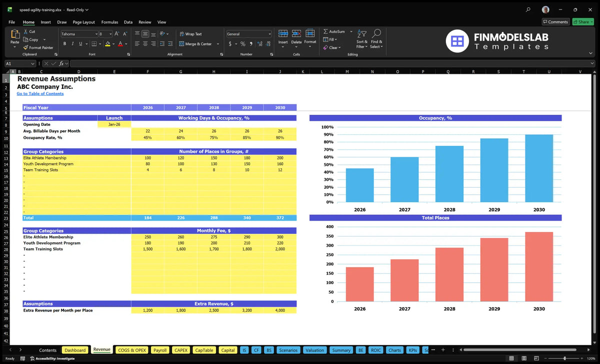Screen dimensions: 600x364
Task: Switch to Page Break Preview in status bar
Action: pyautogui.click(x=535, y=359)
